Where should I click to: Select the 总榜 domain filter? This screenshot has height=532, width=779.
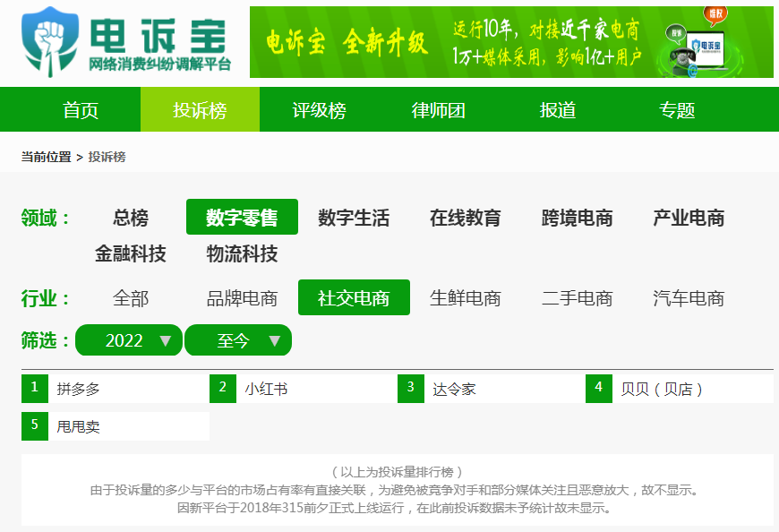coord(130,217)
